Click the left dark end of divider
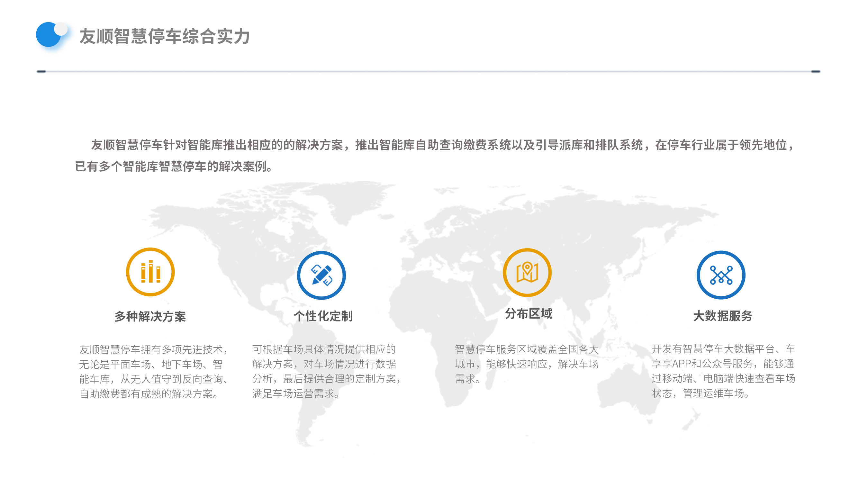 pos(41,71)
